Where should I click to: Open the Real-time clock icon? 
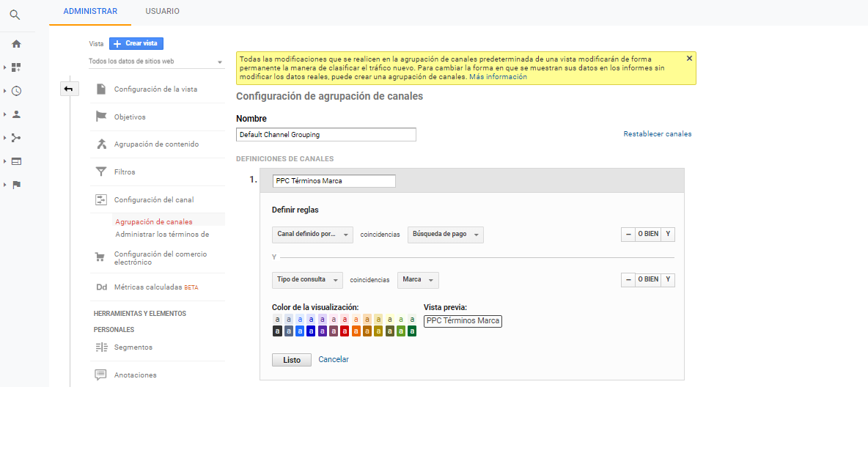(x=16, y=91)
